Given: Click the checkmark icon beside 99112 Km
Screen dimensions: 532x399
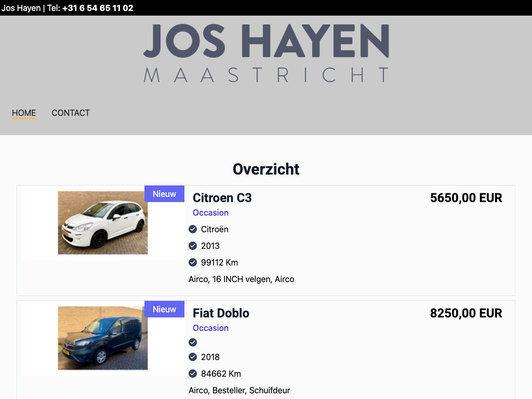Looking at the screenshot, I should pyautogui.click(x=193, y=262).
